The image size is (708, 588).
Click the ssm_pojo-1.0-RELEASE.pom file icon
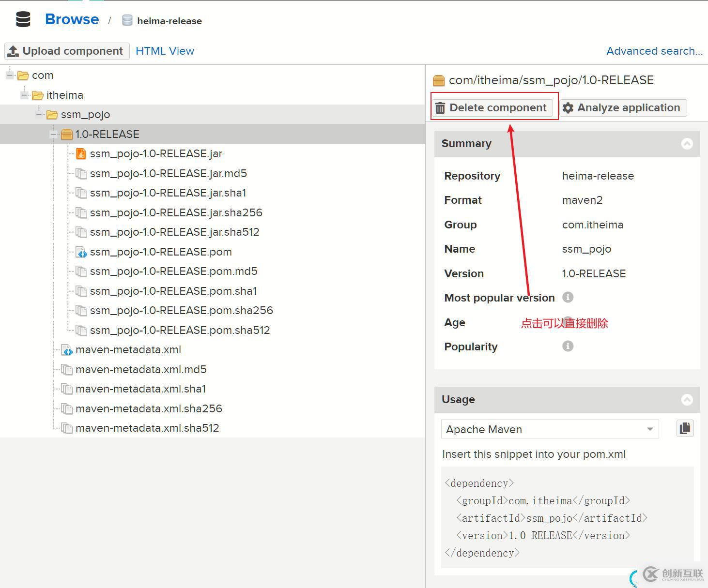pyautogui.click(x=81, y=252)
